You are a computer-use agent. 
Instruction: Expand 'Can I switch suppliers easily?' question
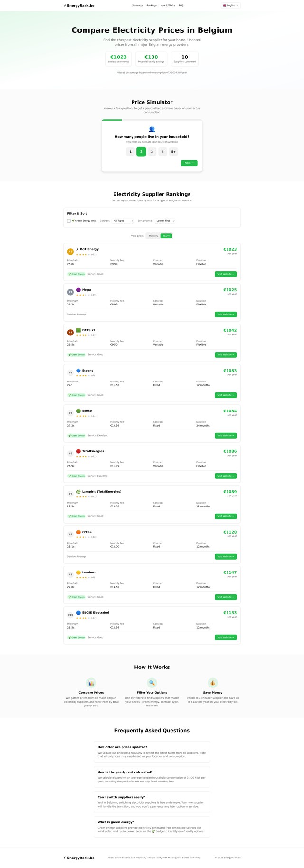click(x=123, y=797)
